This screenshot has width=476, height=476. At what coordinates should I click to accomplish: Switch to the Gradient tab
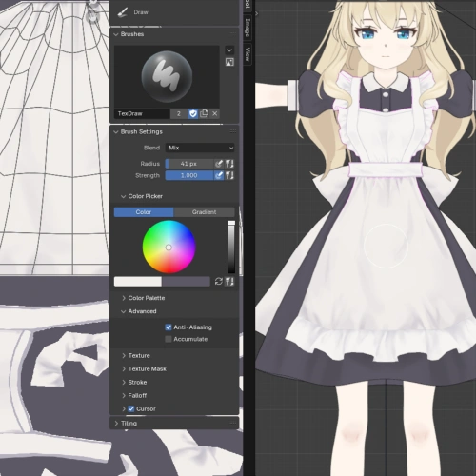[204, 212]
